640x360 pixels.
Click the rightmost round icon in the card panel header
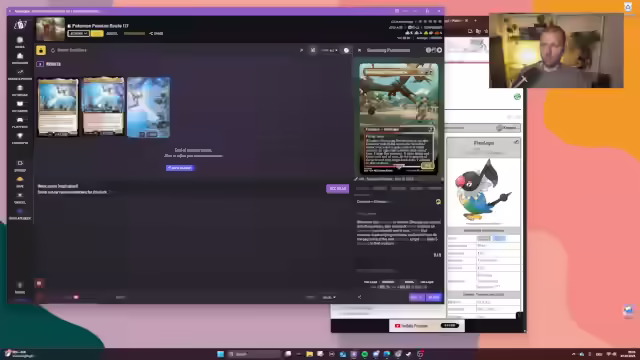click(x=439, y=50)
